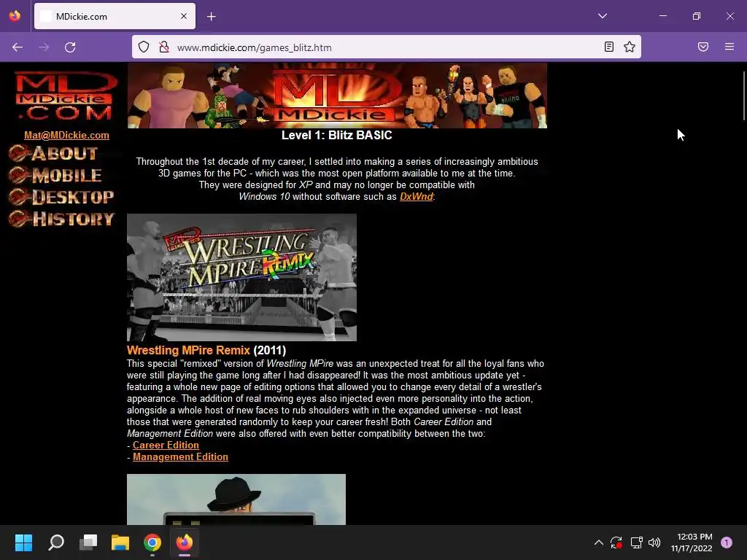Open the ABOUT menu item

[x=53, y=153]
